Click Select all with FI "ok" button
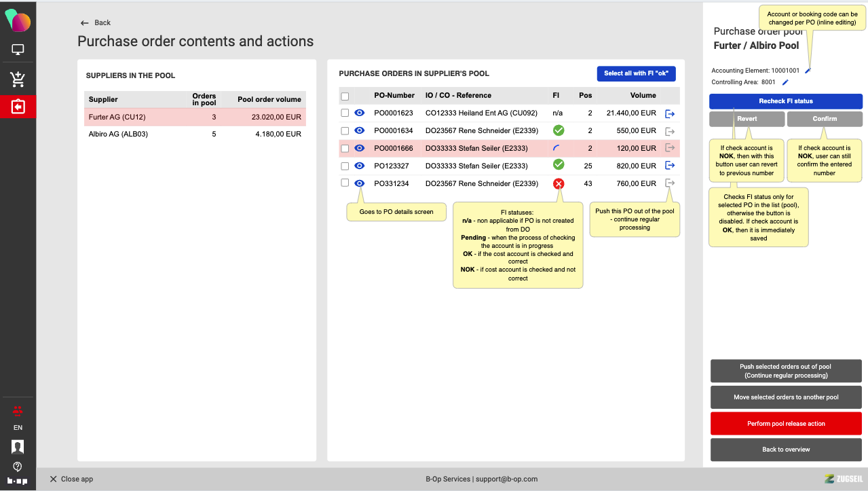The height and width of the screenshot is (491, 868). tap(635, 73)
